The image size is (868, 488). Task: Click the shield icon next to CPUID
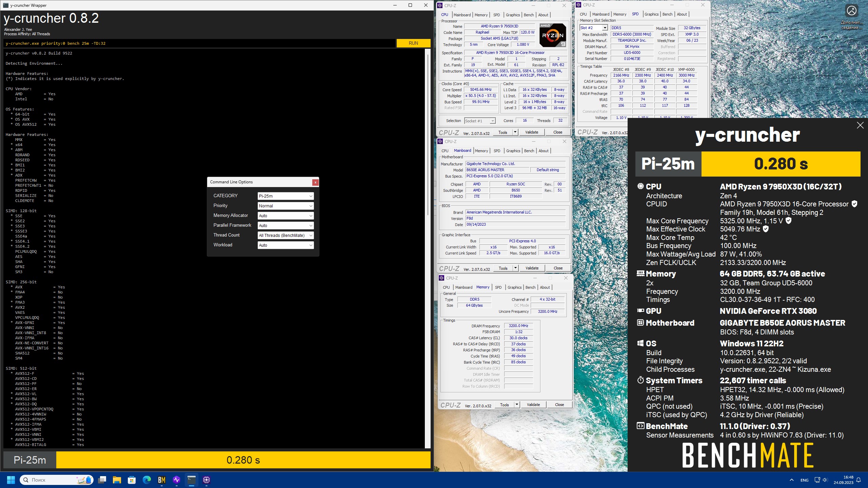[854, 204]
